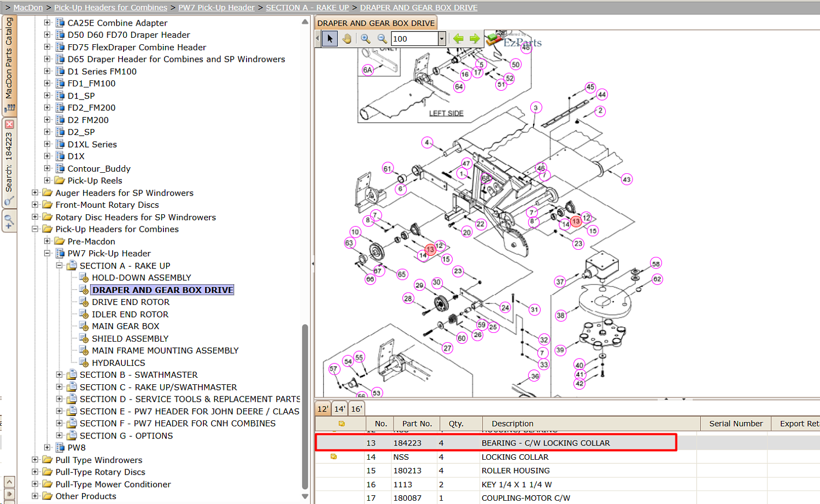Open MAIN FRAME MOUNTING ASSEMBLY in the tree
The width and height of the screenshot is (820, 504).
(165, 351)
